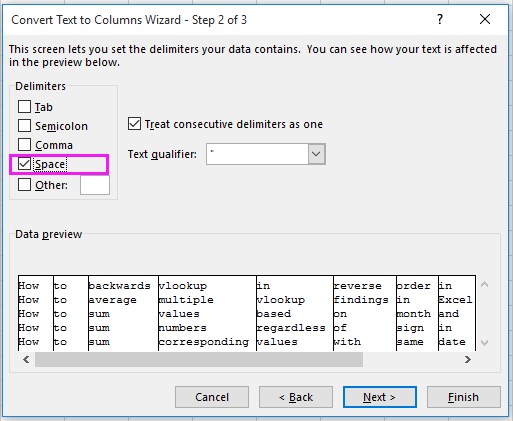Click the Cancel button
This screenshot has width=513, height=421.
(x=212, y=397)
